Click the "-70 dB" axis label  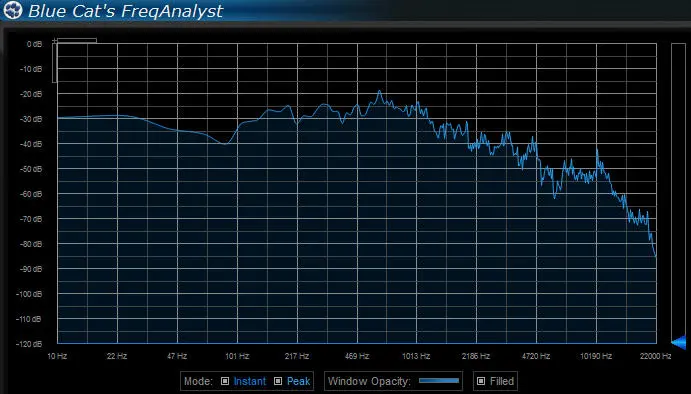tap(31, 219)
